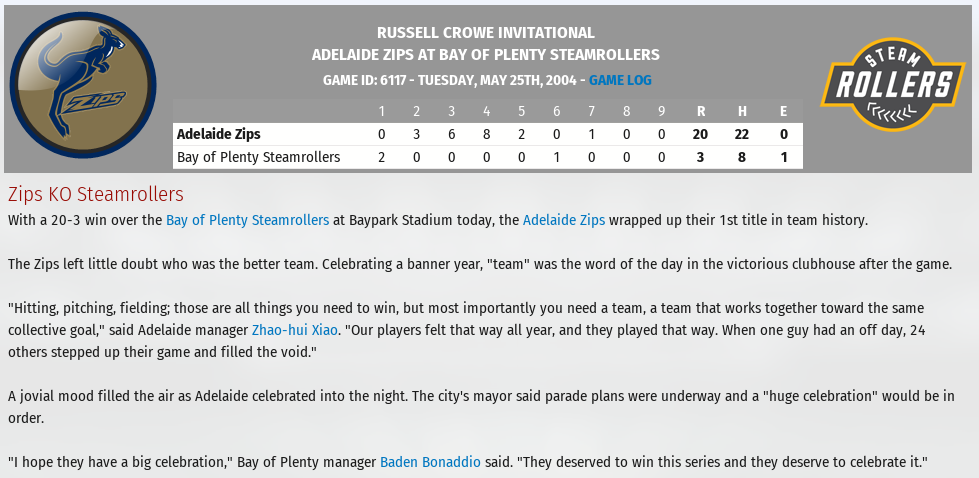This screenshot has width=979, height=478.
Task: Click Adelaide's 4th inning score of 8
Action: pyautogui.click(x=486, y=134)
